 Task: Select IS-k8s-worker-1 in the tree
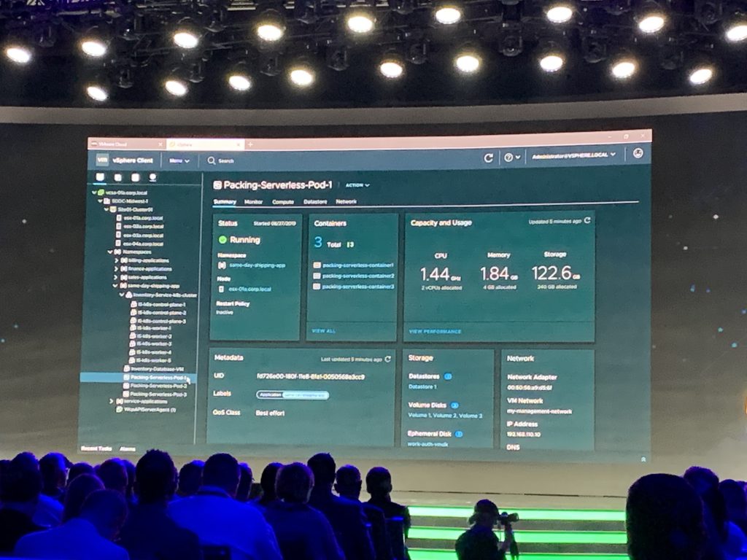pos(151,328)
